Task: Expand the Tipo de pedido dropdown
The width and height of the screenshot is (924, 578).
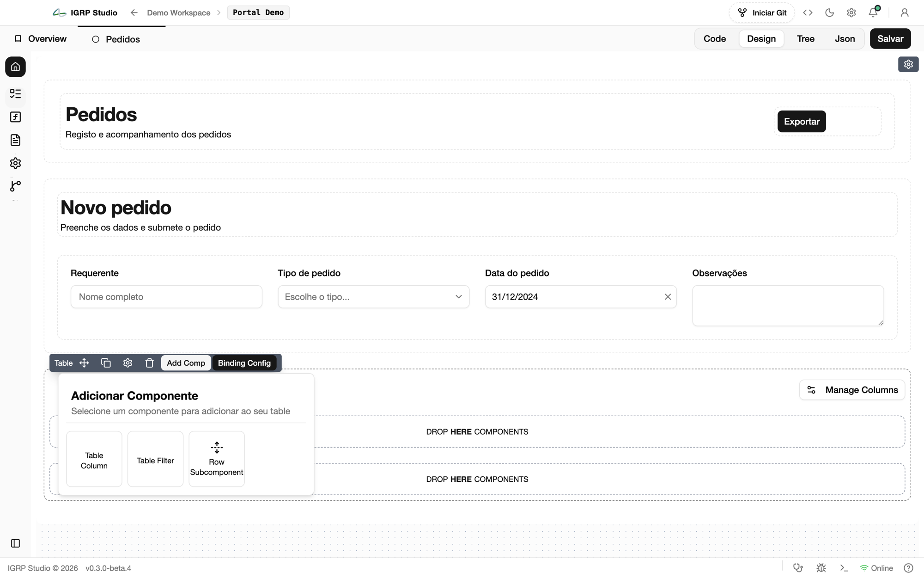Action: [x=373, y=297]
